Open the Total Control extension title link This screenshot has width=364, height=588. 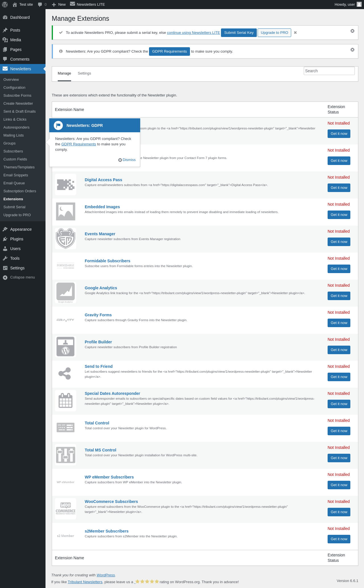point(97,423)
